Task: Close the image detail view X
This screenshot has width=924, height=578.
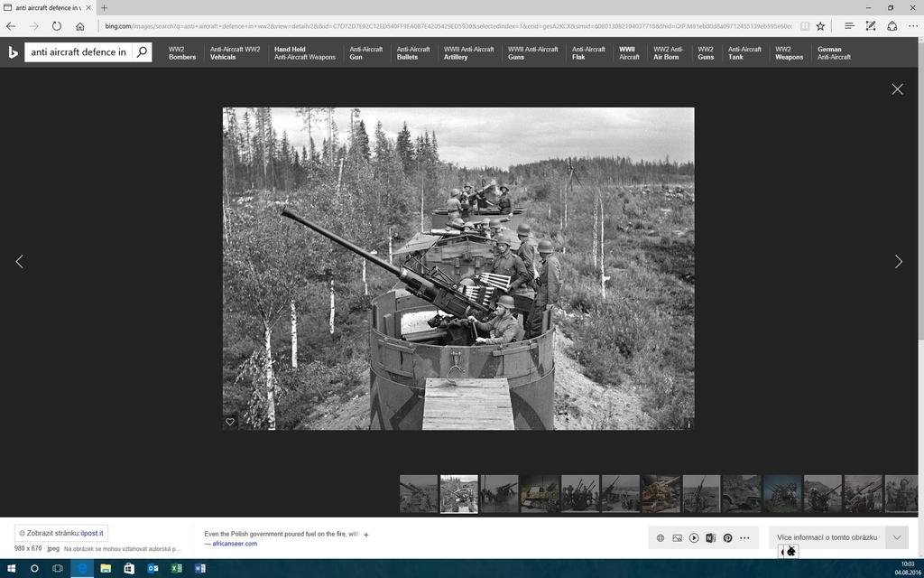Action: pos(897,89)
